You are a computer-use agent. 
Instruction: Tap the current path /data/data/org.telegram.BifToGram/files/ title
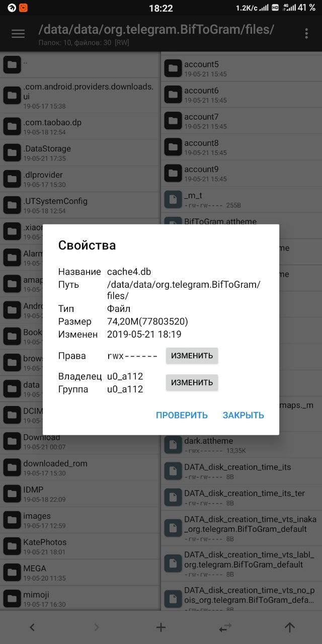tap(156, 29)
